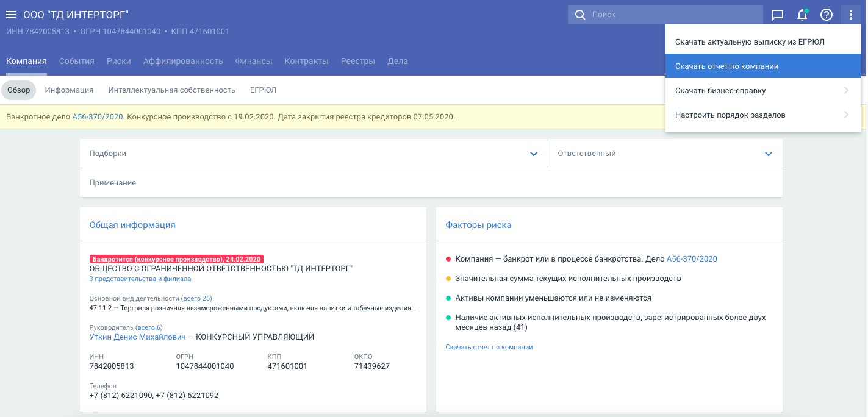Select Скачать отчет по компании in dropdown menu

click(x=763, y=66)
